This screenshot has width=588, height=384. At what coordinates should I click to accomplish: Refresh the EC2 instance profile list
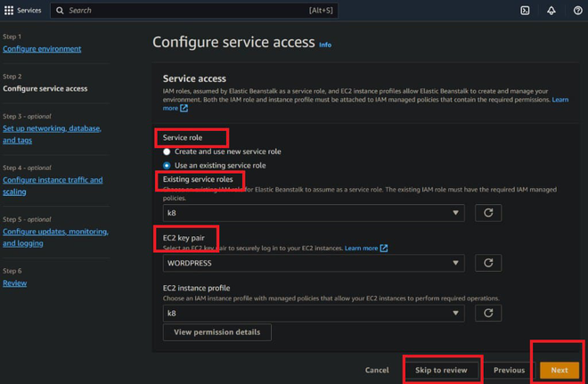[488, 313]
